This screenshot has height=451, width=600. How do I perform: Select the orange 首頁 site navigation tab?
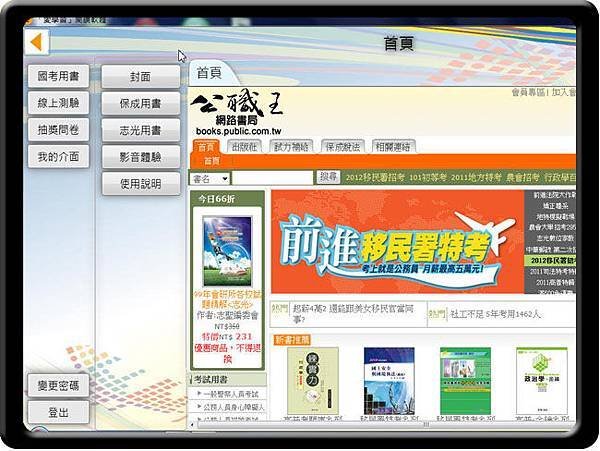tap(206, 147)
